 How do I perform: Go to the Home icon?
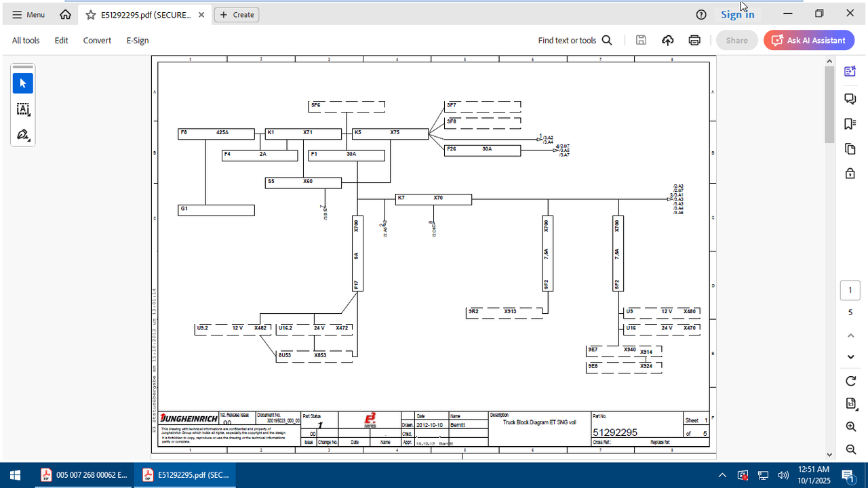pos(65,14)
